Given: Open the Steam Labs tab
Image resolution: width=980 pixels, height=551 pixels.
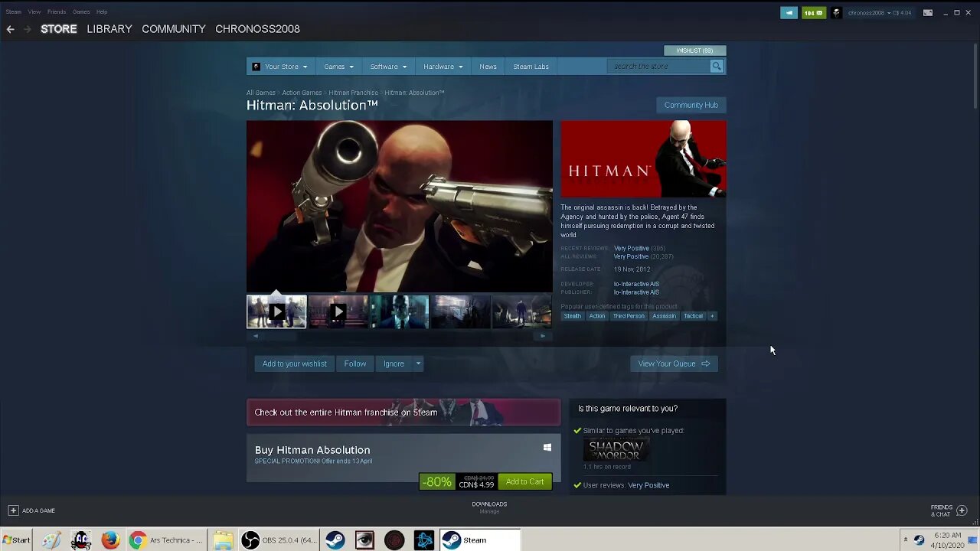Looking at the screenshot, I should click(x=531, y=67).
